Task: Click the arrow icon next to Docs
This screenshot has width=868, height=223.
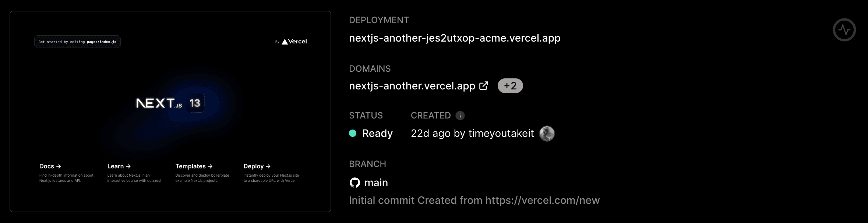Action: click(x=58, y=166)
